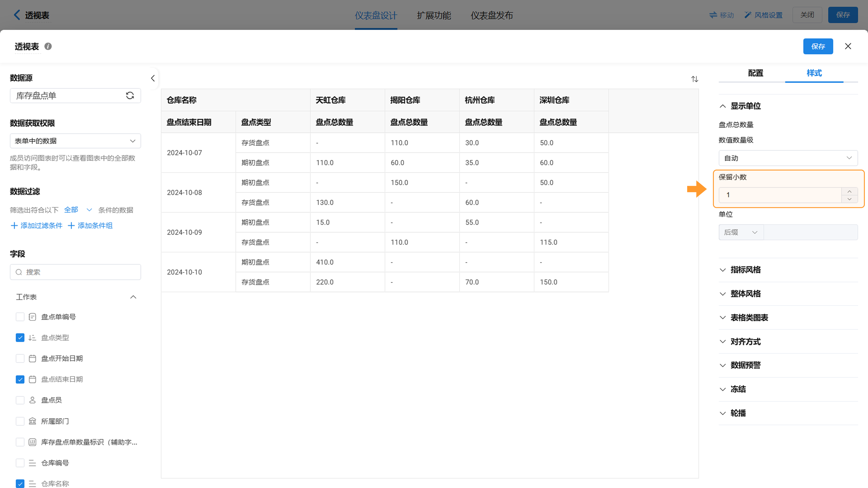The image size is (868, 488).
Task: Decrease 保留小数 with the down stepper
Action: click(x=849, y=199)
